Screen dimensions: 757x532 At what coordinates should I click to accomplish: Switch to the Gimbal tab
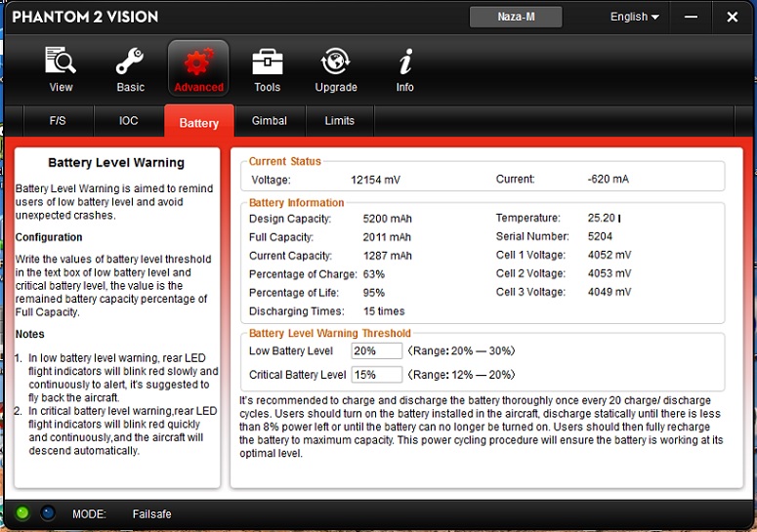point(269,121)
